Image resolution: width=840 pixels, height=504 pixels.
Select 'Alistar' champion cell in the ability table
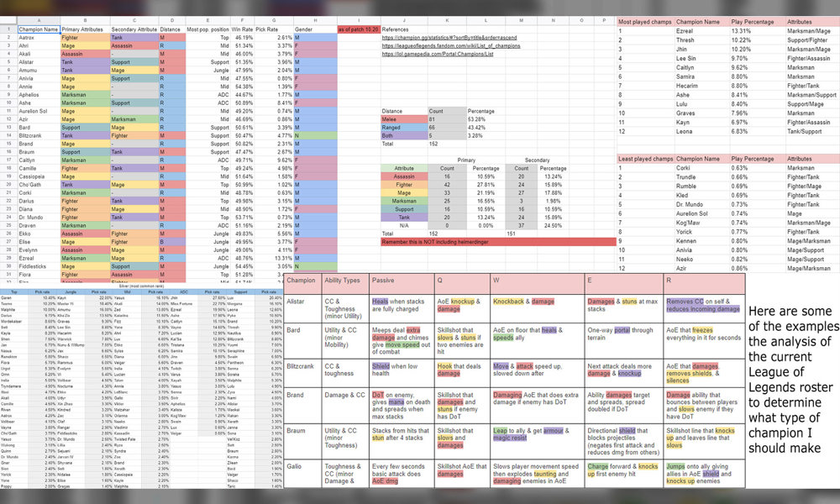point(302,308)
